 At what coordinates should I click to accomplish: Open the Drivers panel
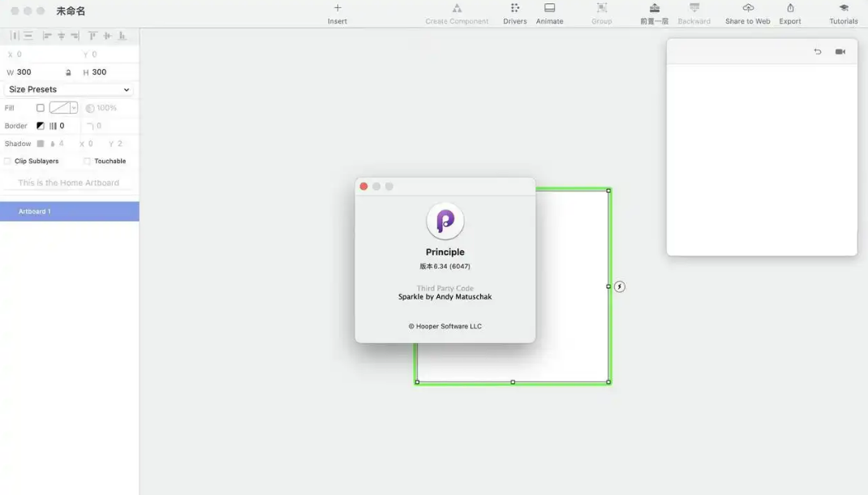(x=515, y=14)
